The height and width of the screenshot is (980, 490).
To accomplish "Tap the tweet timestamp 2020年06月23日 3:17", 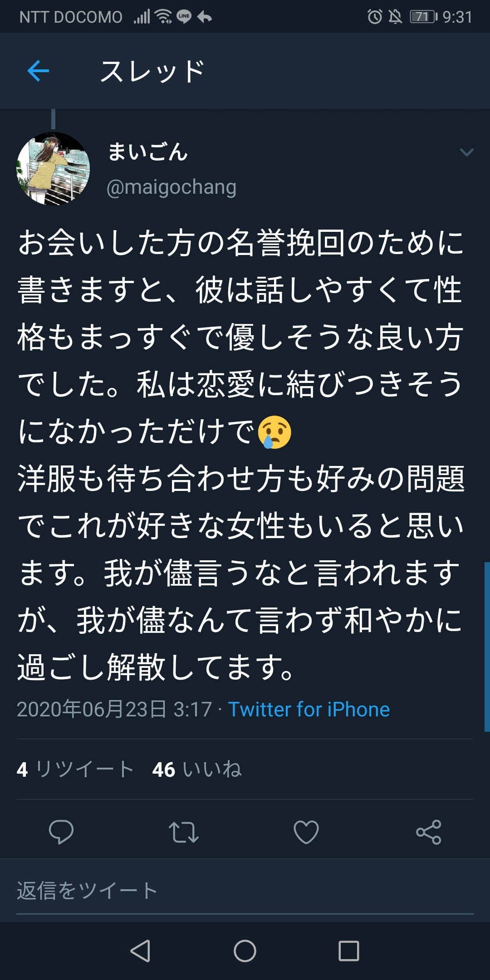I will (114, 709).
